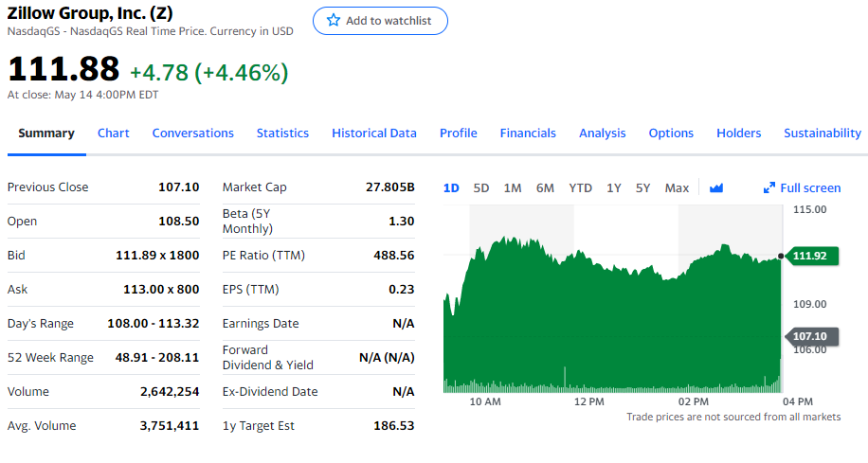The image size is (868, 463).
Task: Switch chart to 1M range
Action: 513,188
